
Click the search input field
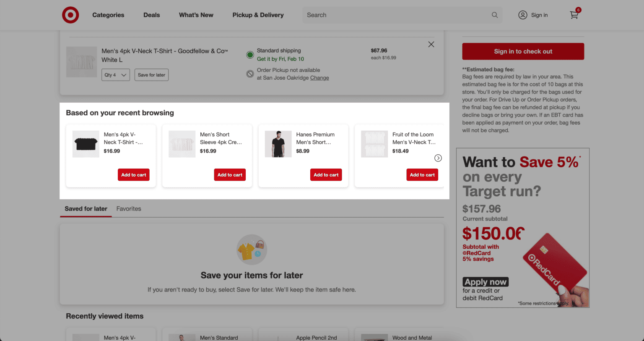click(398, 15)
